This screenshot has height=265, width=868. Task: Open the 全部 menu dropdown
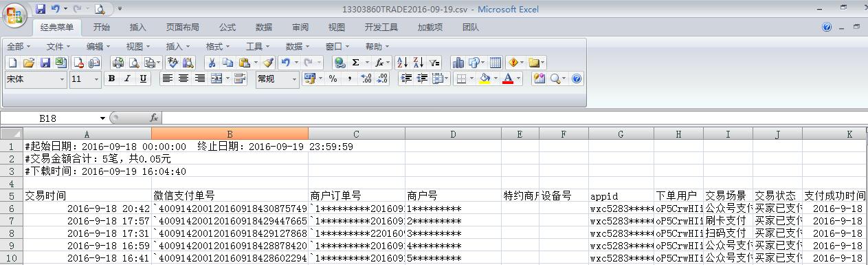click(19, 47)
